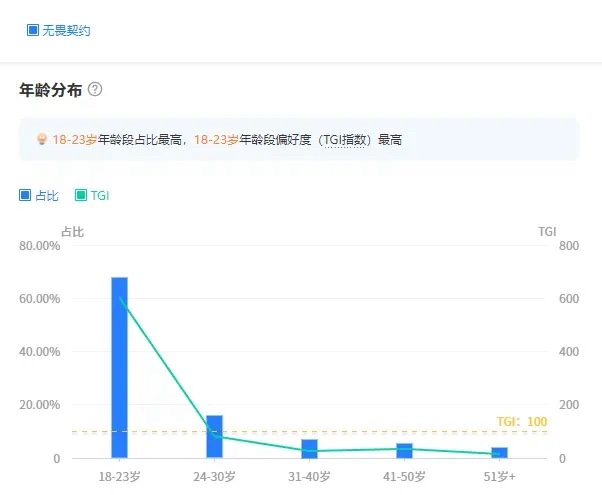Select the 41-50岁 bar in chart
The width and height of the screenshot is (602, 495).
(404, 451)
